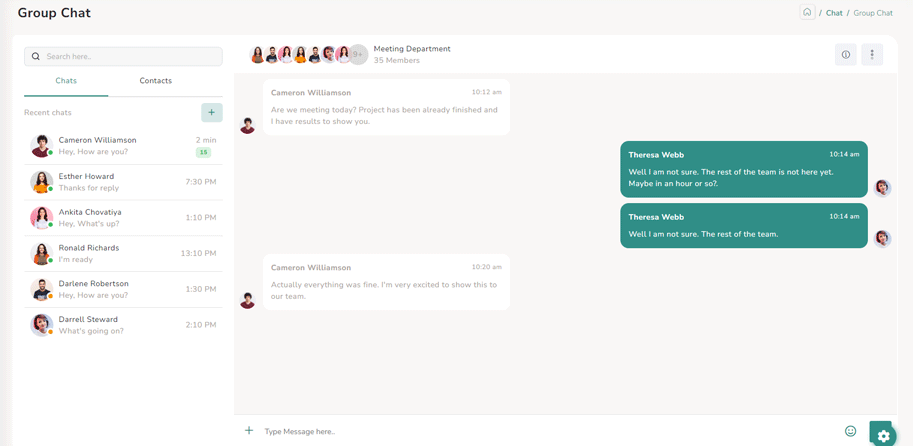This screenshot has height=446, width=913.
Task: Select the Chats tab
Action: 66,81
